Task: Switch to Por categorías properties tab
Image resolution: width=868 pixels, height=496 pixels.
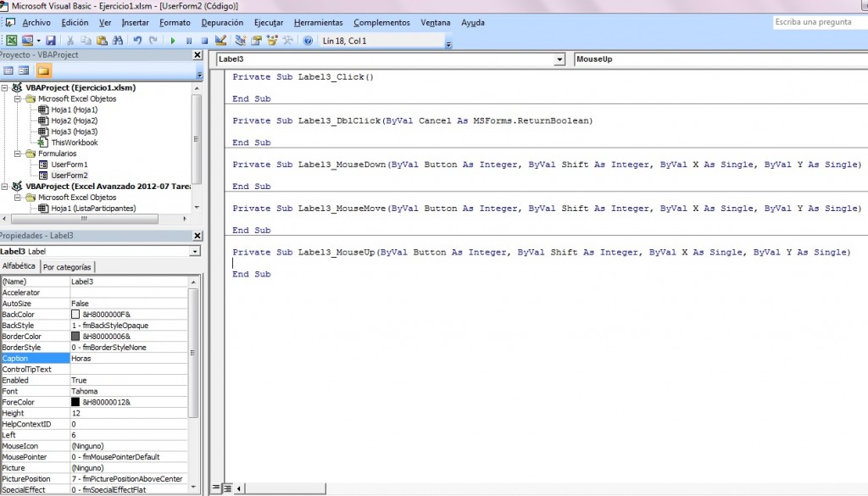Action: click(67, 267)
